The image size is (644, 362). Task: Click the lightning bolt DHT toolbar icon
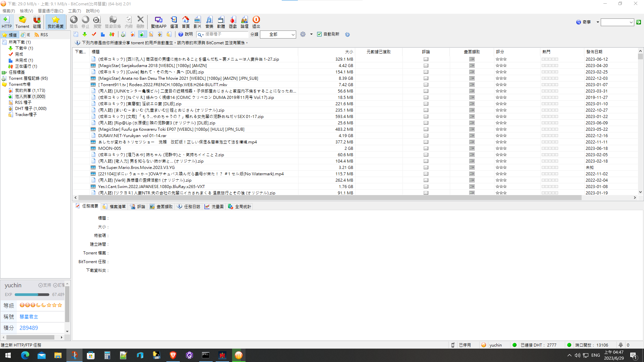tap(160, 34)
